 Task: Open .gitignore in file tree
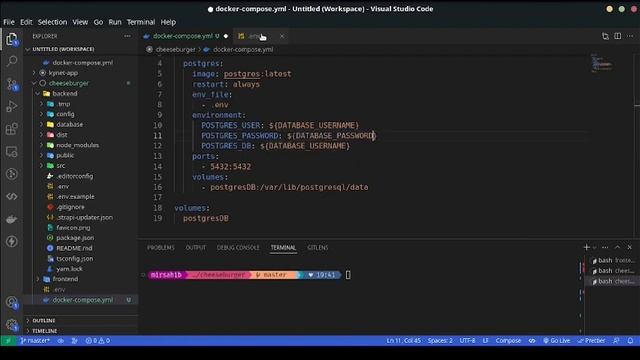[71, 207]
